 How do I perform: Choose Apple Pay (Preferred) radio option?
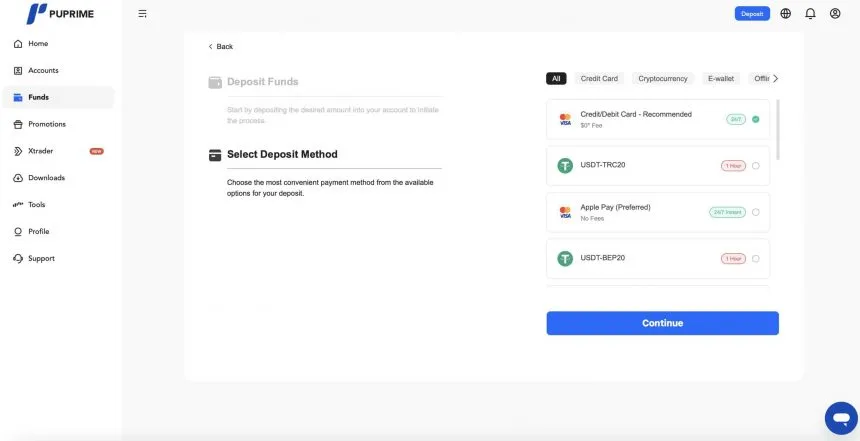click(755, 212)
